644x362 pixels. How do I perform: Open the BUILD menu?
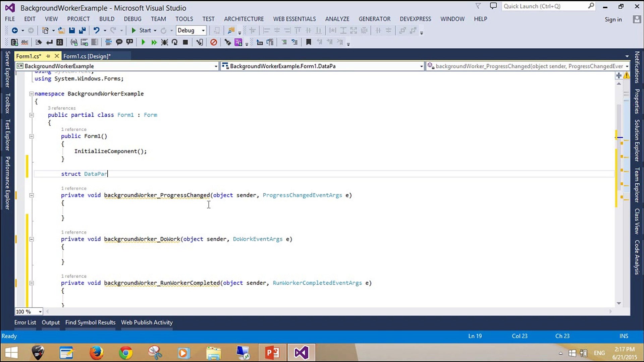click(x=107, y=19)
